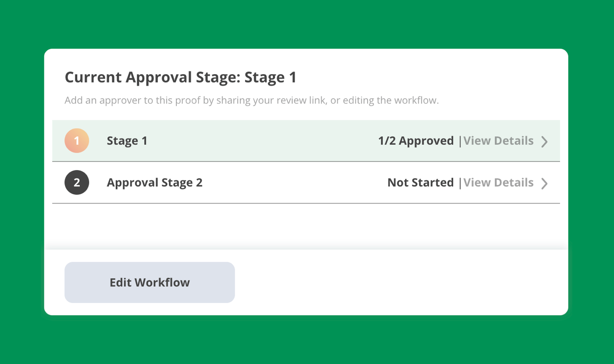Click the Edit Workflow button
The width and height of the screenshot is (614, 364).
(150, 282)
